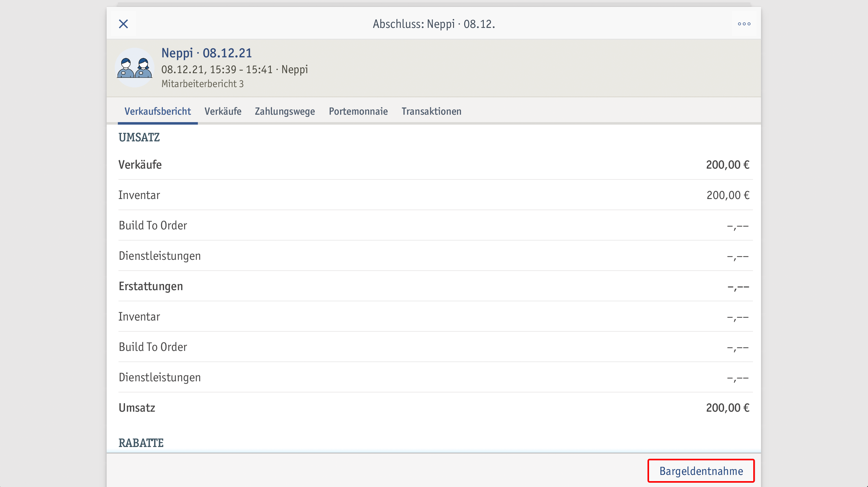Image resolution: width=868 pixels, height=487 pixels.
Task: Click the Erstattungen row label
Action: click(151, 286)
